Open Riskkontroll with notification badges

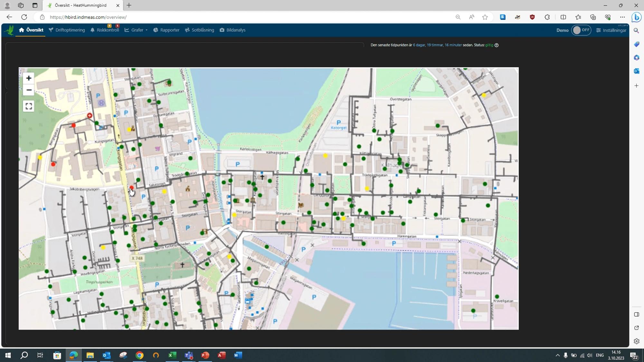tap(105, 30)
